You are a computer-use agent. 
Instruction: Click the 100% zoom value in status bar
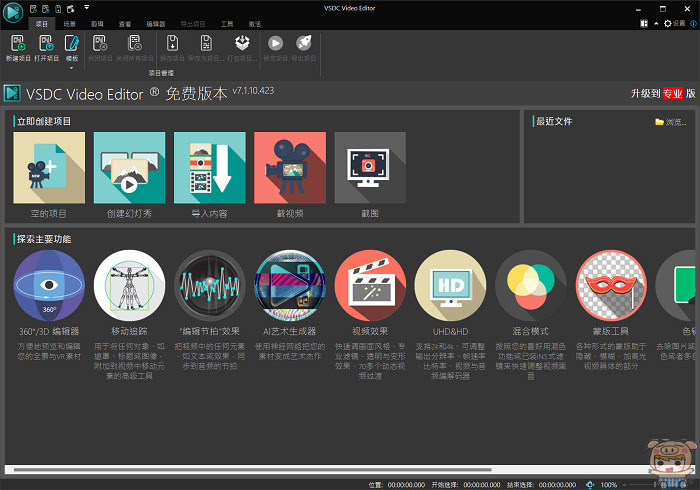click(x=608, y=485)
